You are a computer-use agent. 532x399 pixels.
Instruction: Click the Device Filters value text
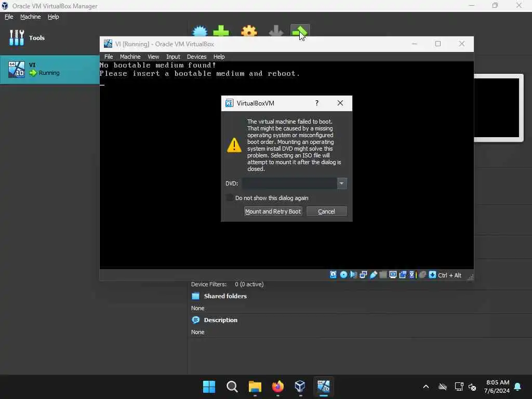pyautogui.click(x=249, y=284)
